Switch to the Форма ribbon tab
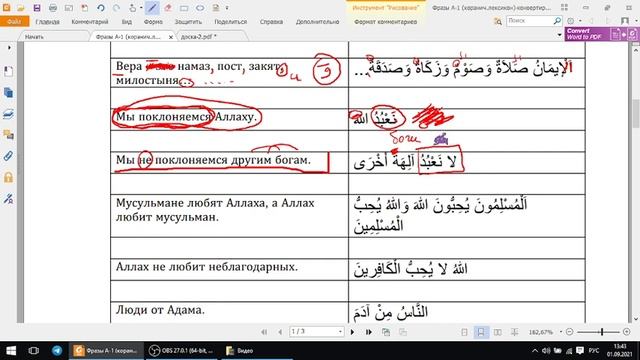The height and width of the screenshot is (360, 640). (153, 22)
